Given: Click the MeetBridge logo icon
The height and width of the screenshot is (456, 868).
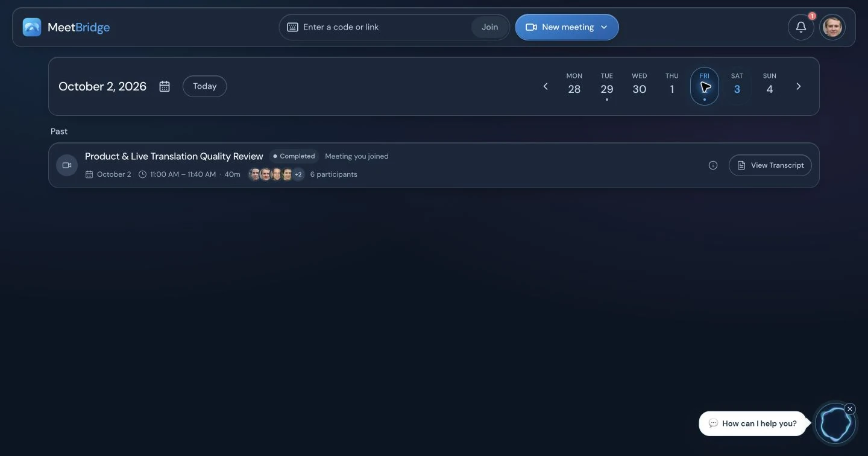Looking at the screenshot, I should (32, 27).
